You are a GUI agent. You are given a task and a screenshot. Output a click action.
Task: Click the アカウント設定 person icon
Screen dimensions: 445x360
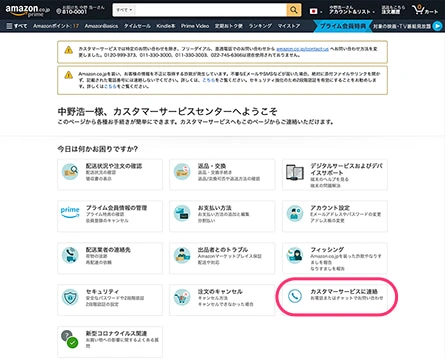click(x=295, y=213)
